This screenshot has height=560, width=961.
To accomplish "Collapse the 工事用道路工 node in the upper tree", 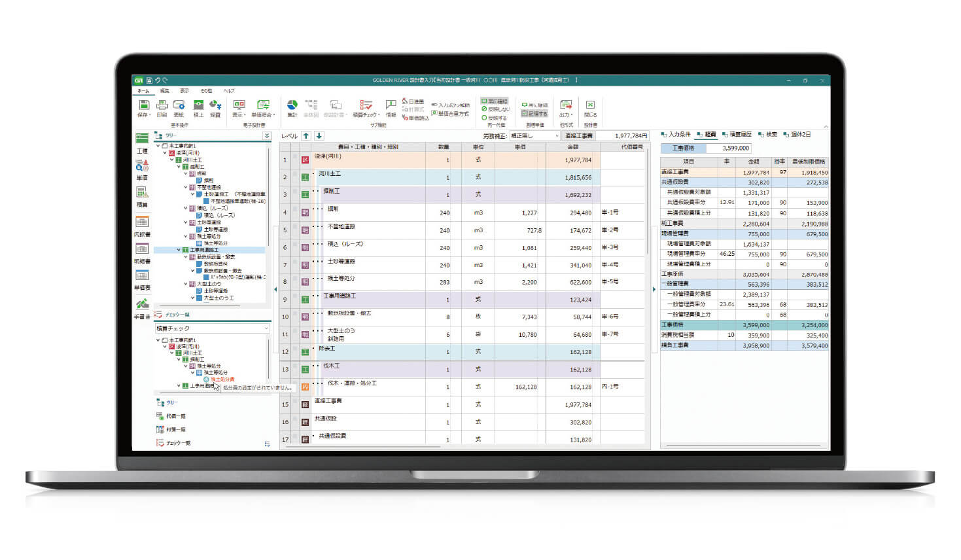I will (x=179, y=250).
